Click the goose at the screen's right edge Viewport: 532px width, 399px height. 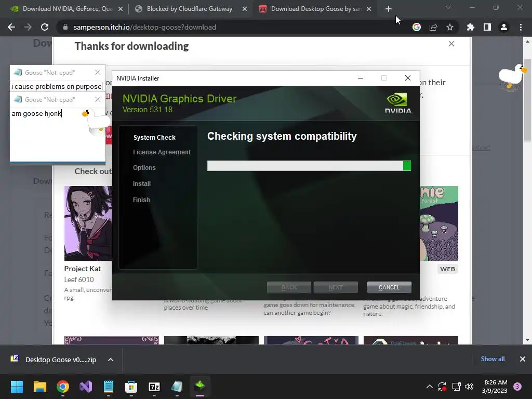[x=512, y=77]
